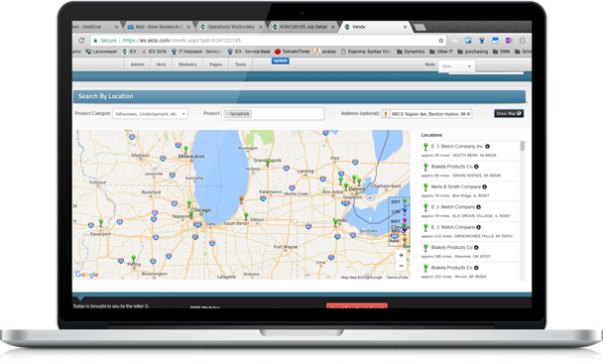This screenshot has width=603, height=364.
Task: Click the Address optional input field
Action: [430, 114]
